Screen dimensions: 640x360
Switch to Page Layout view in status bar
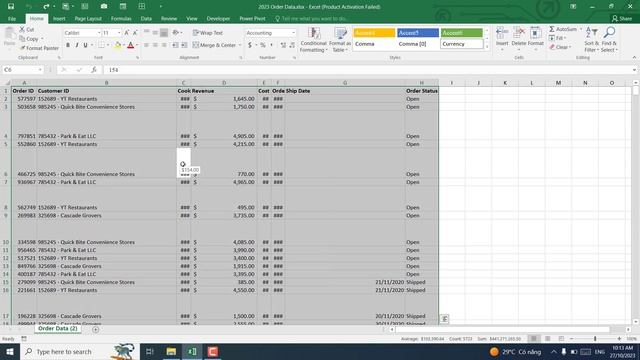pos(547,338)
